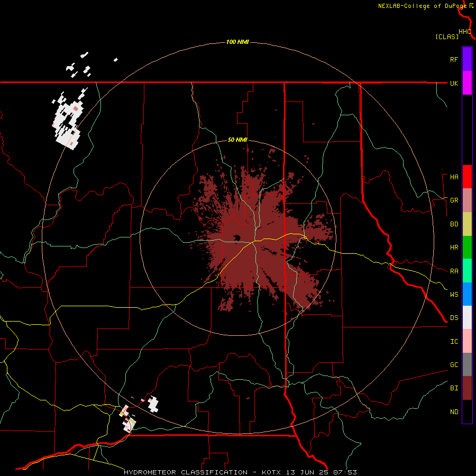Viewport: 476px width, 476px height.
Task: Click the magenta UK legend color swatch
Action: 467,83
